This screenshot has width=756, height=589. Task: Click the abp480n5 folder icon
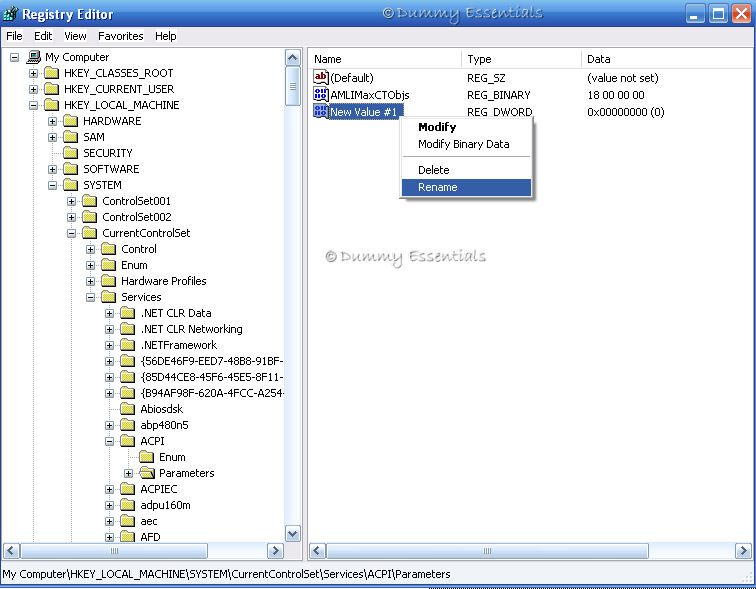(x=128, y=425)
